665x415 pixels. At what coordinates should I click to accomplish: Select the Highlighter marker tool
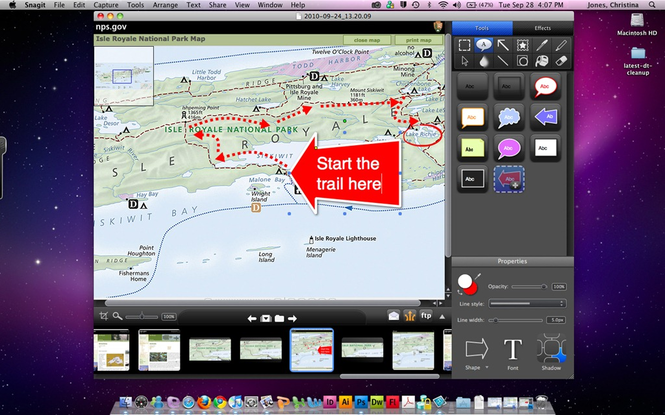click(x=561, y=45)
